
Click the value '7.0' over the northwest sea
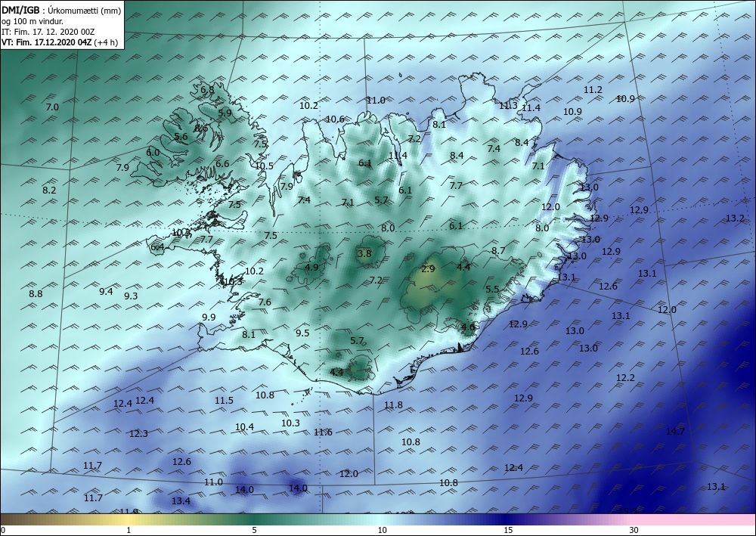click(x=52, y=107)
